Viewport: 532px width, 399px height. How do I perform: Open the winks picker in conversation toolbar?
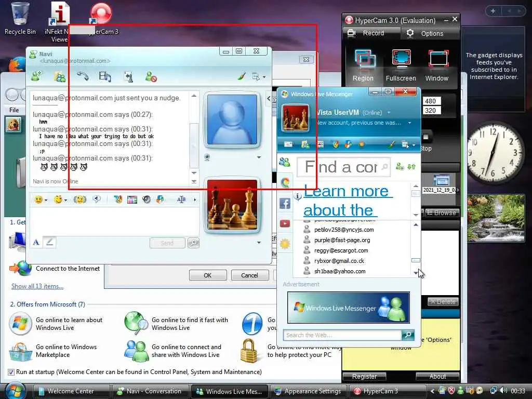pyautogui.click(x=58, y=199)
